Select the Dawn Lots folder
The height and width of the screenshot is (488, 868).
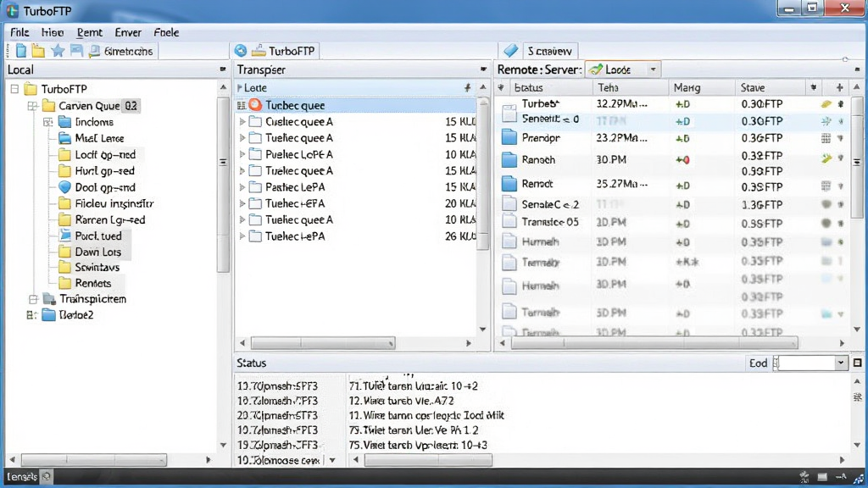[97, 252]
